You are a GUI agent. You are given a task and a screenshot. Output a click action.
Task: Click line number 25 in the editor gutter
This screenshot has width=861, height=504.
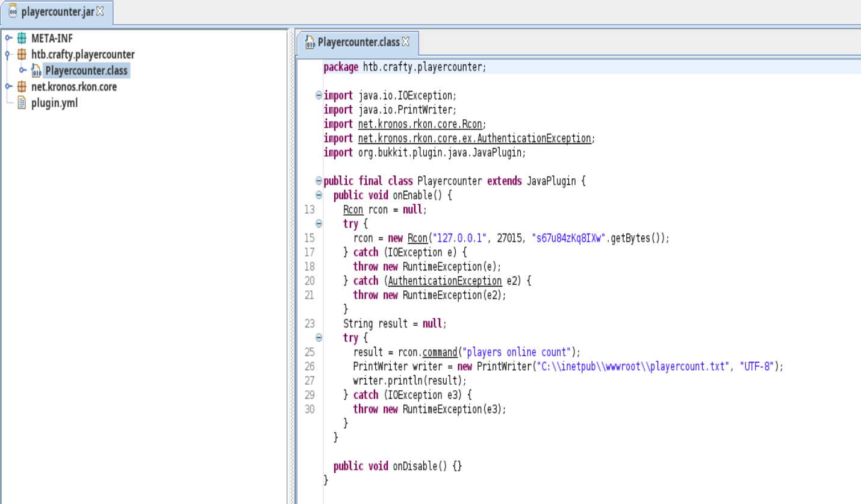309,352
